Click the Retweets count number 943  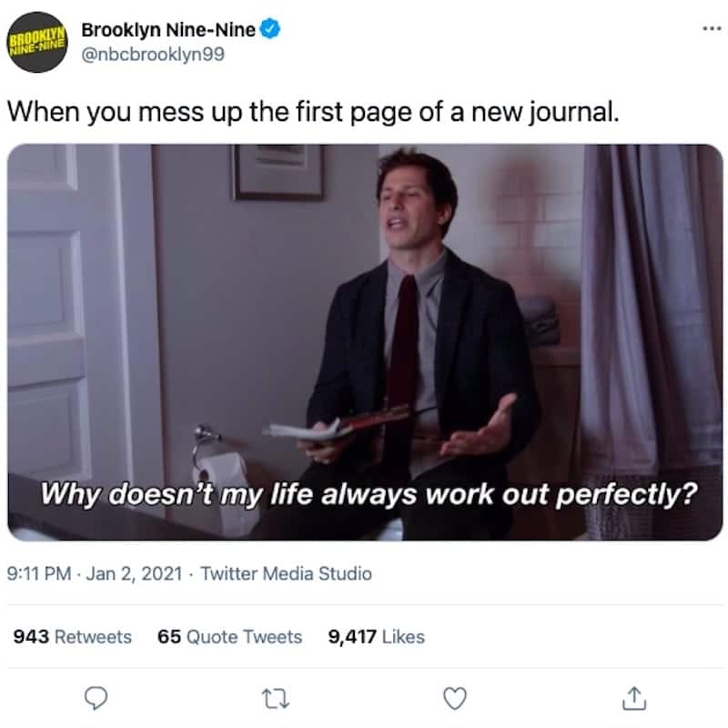pyautogui.click(x=31, y=636)
